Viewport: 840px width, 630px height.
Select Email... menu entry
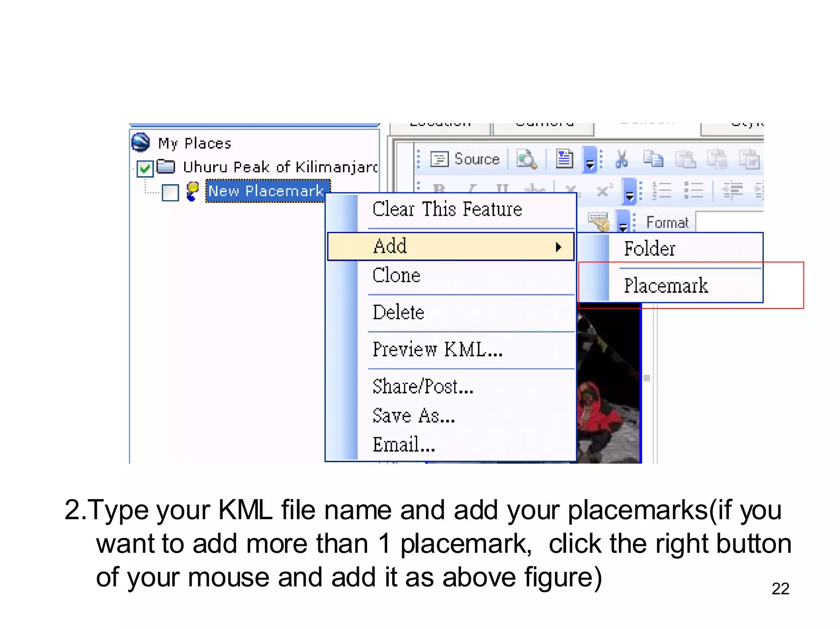451,445
